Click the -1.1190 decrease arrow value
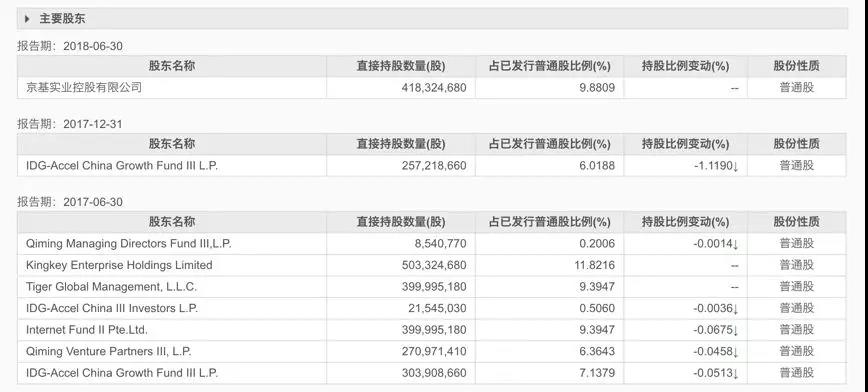Image resolution: width=868 pixels, height=392 pixels. (x=716, y=166)
